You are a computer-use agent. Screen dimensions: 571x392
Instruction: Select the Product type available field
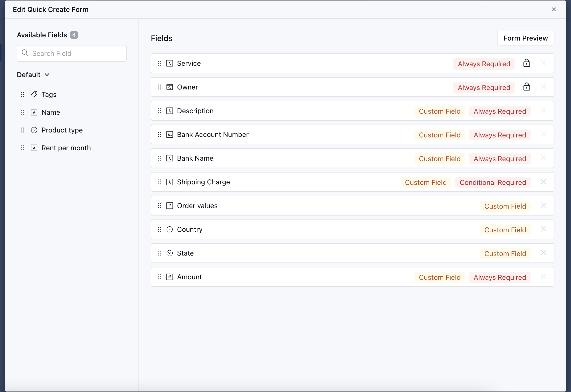(62, 130)
